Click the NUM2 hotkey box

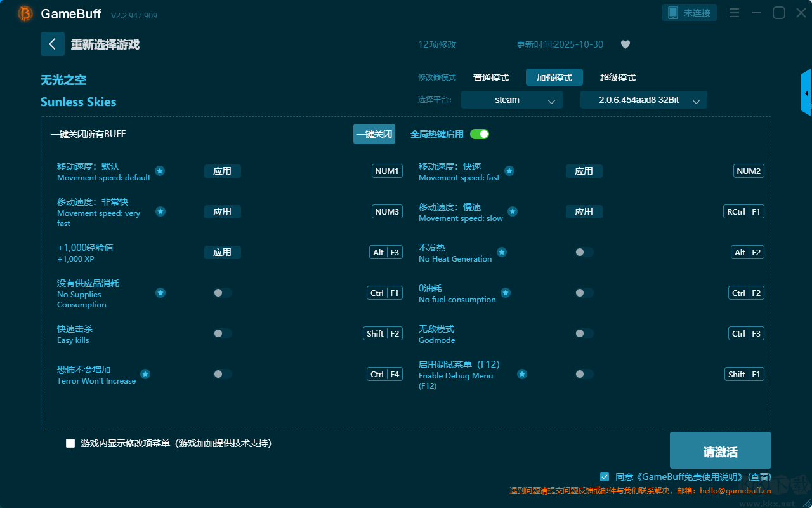click(749, 171)
